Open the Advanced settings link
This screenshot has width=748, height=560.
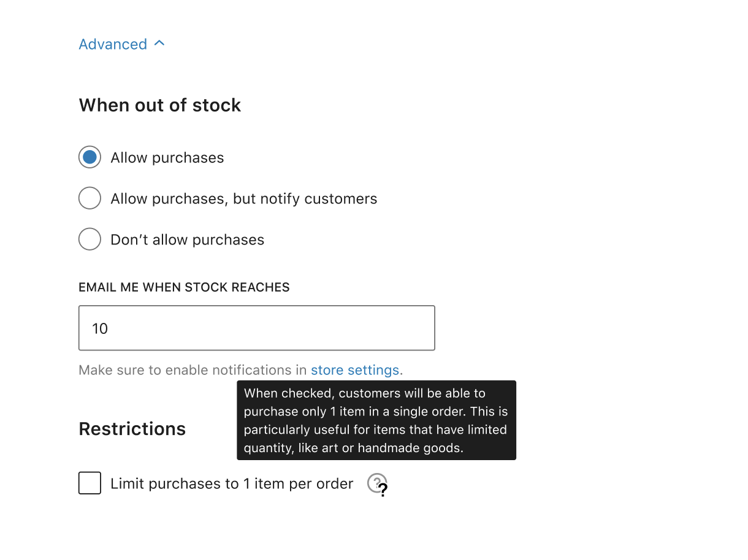pyautogui.click(x=113, y=44)
